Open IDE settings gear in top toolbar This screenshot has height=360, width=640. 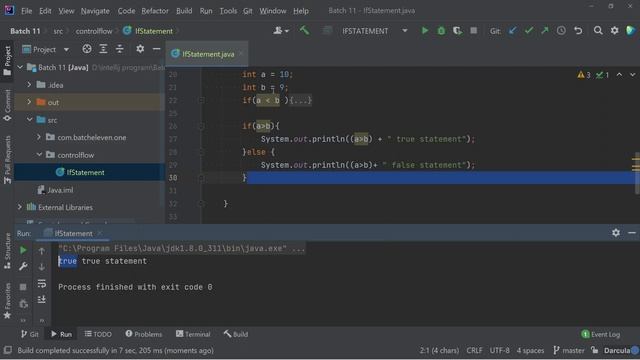tap(614, 31)
